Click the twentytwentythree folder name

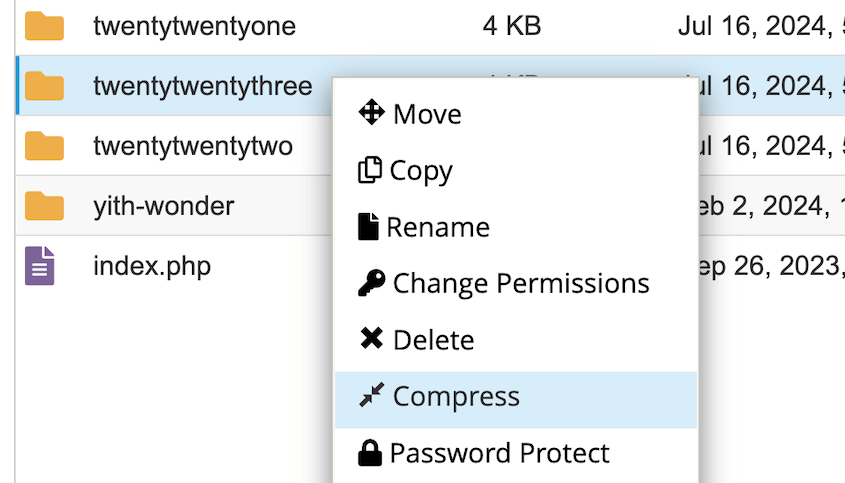click(202, 86)
